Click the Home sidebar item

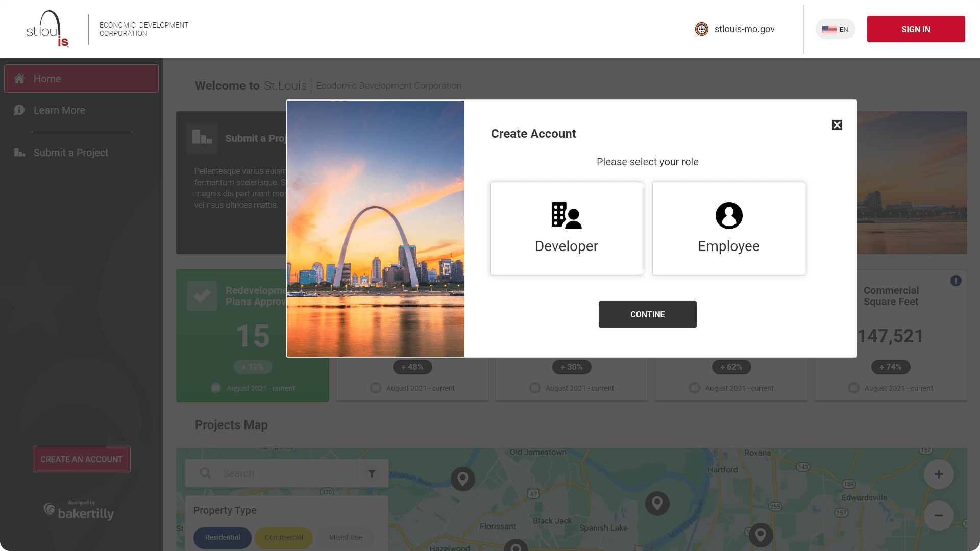81,79
